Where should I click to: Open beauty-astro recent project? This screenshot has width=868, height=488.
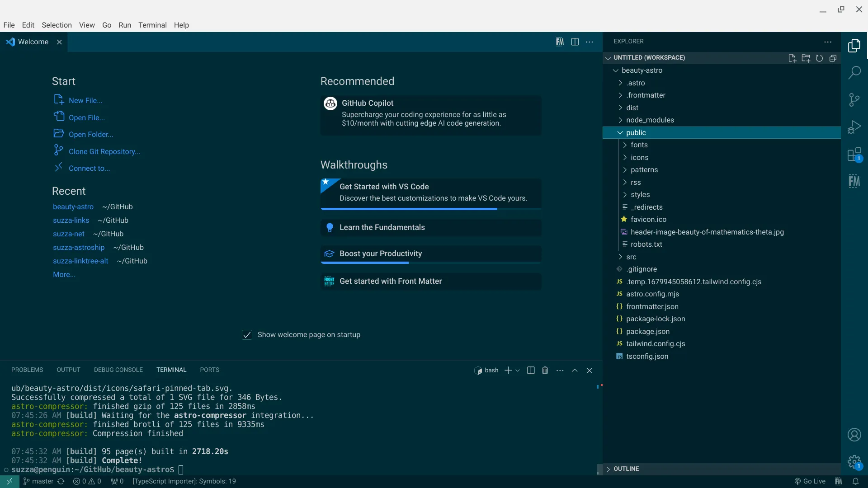(73, 207)
